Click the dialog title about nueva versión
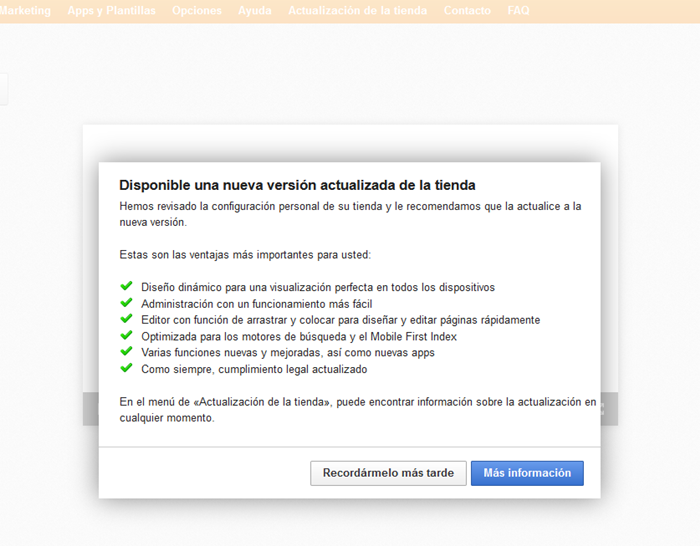Image resolution: width=700 pixels, height=546 pixels. tap(297, 185)
